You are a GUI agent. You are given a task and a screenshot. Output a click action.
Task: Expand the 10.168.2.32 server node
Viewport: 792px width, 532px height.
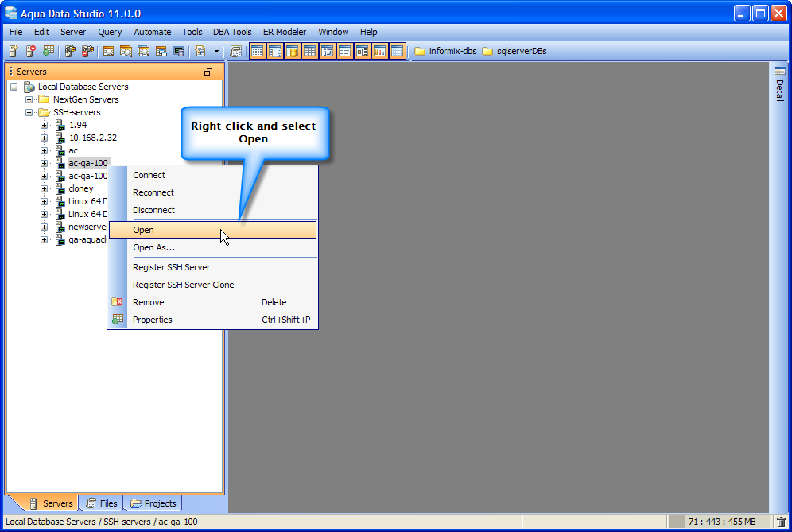coord(45,138)
